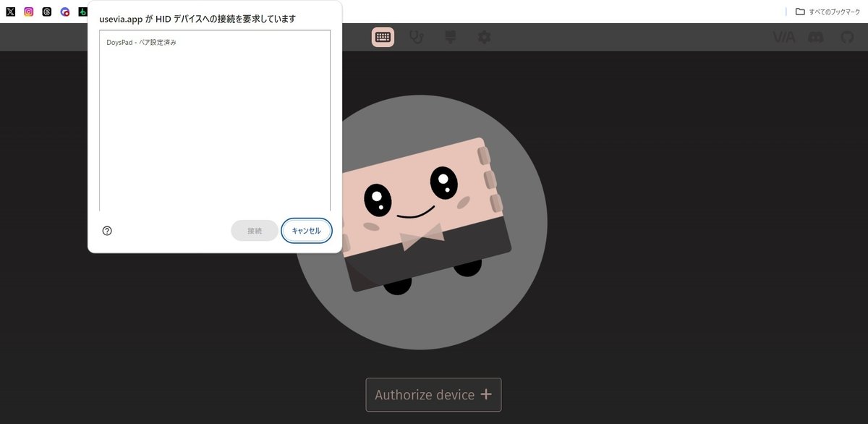The image size is (868, 424).
Task: Select DoysPad device in the list
Action: tap(215, 43)
